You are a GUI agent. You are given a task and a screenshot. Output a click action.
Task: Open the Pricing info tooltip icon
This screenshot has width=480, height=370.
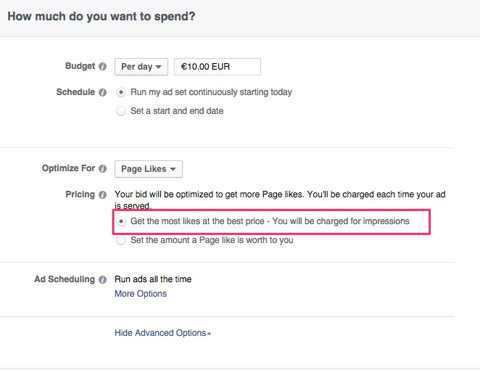103,195
